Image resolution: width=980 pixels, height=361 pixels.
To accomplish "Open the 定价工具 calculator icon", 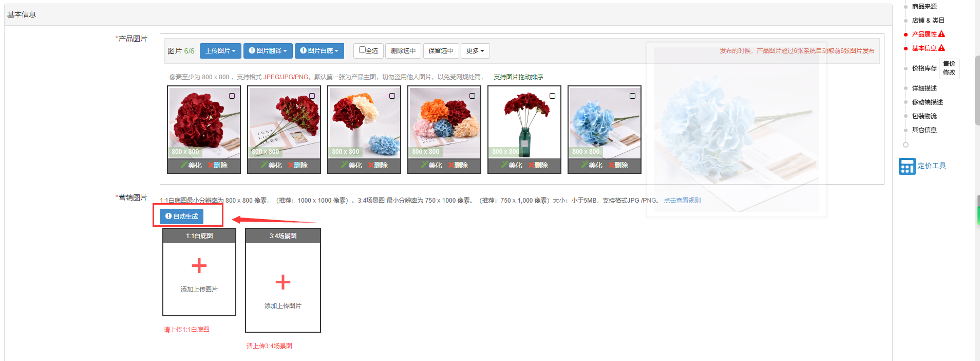I will [907, 166].
